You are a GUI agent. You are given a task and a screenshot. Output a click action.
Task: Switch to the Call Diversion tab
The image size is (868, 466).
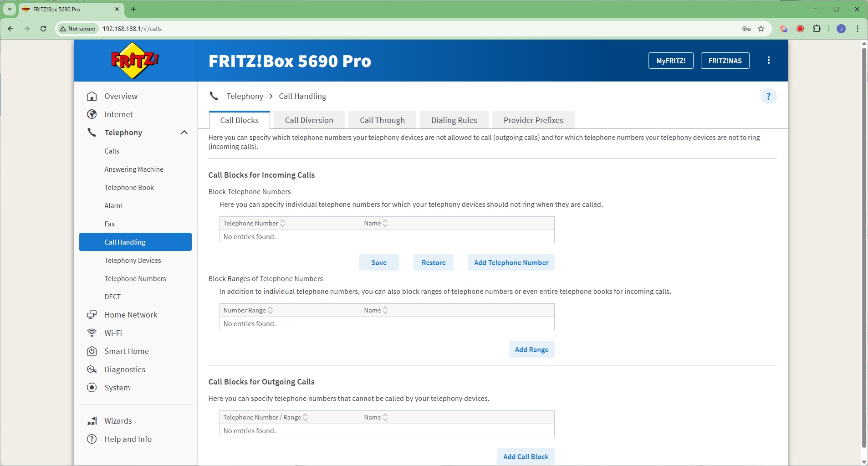tap(309, 120)
